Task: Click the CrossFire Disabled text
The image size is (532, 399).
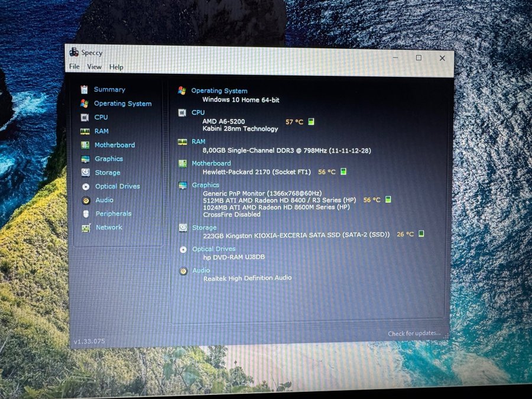Action: click(x=232, y=215)
